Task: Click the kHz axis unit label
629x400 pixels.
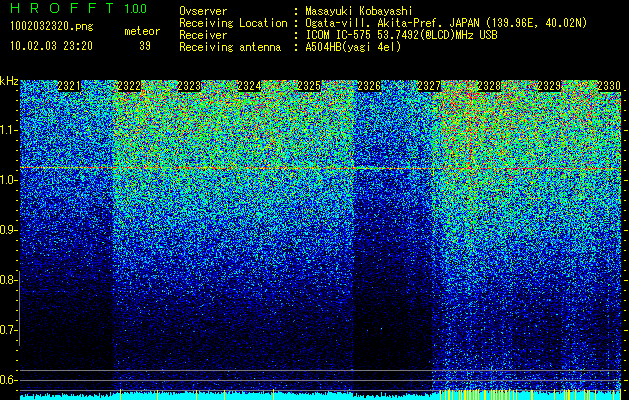Action: click(9, 81)
